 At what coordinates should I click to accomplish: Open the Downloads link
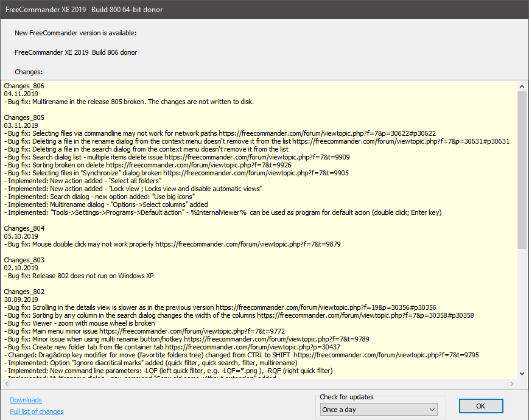(26, 400)
